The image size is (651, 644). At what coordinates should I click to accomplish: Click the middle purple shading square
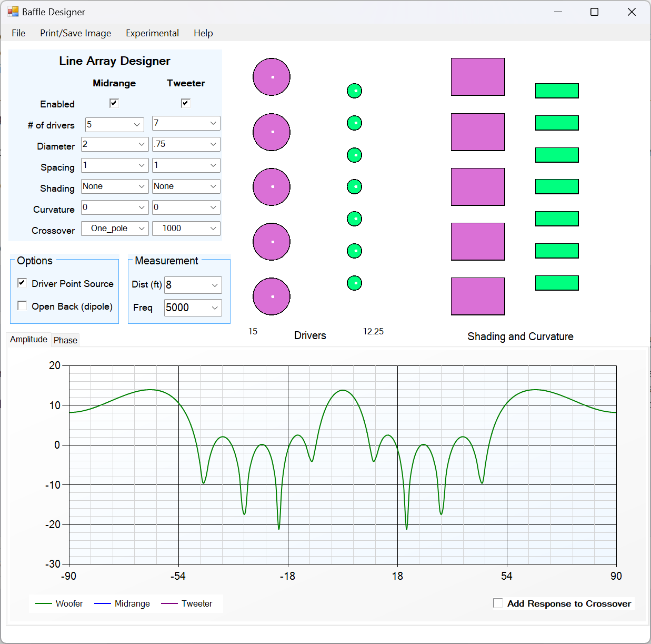478,187
